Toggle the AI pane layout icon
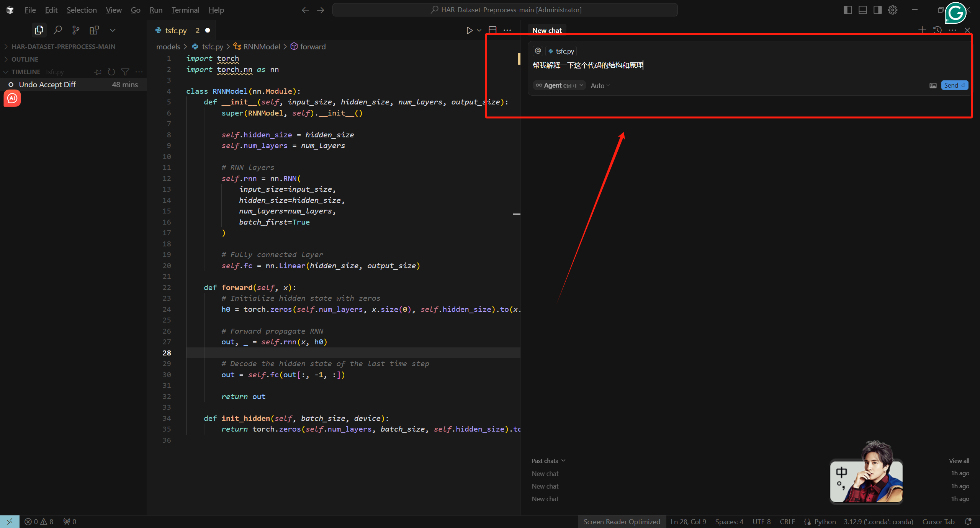Viewport: 980px width, 528px height. click(x=877, y=10)
